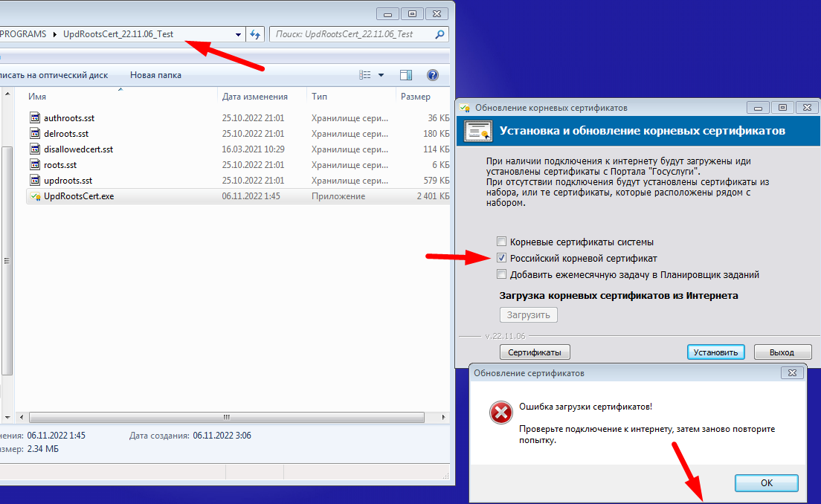Click scroll left arrow of file list
The width and height of the screenshot is (821, 504).
(x=22, y=417)
